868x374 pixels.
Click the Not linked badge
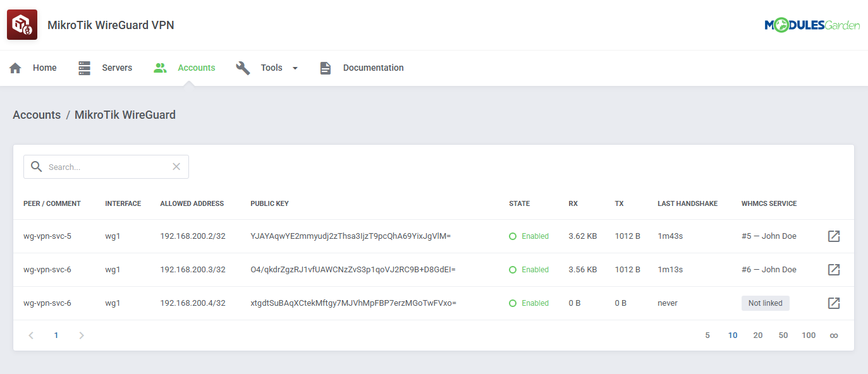pyautogui.click(x=766, y=303)
